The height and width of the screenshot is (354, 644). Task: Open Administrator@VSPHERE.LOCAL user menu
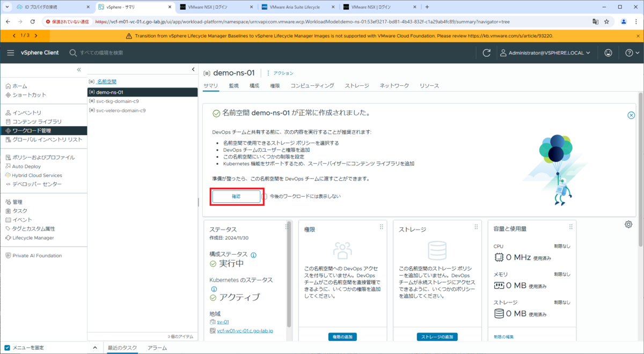point(545,53)
